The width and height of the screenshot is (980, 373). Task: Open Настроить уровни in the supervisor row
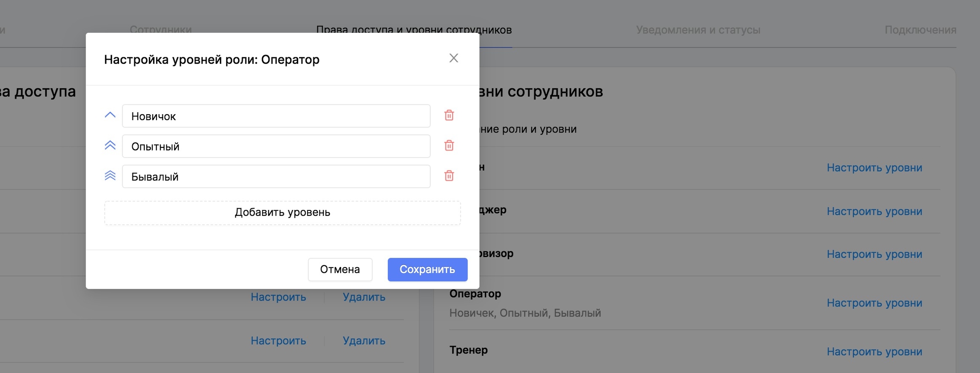[x=874, y=254]
